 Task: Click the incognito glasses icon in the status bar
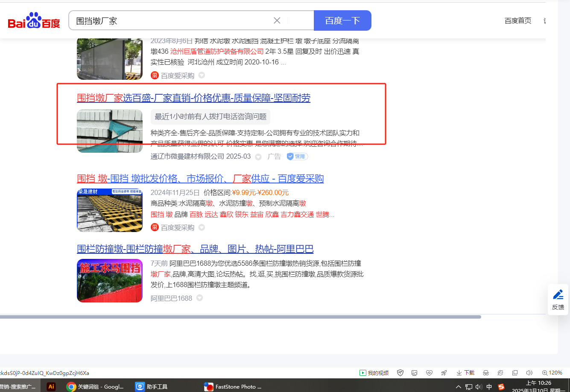click(x=485, y=373)
